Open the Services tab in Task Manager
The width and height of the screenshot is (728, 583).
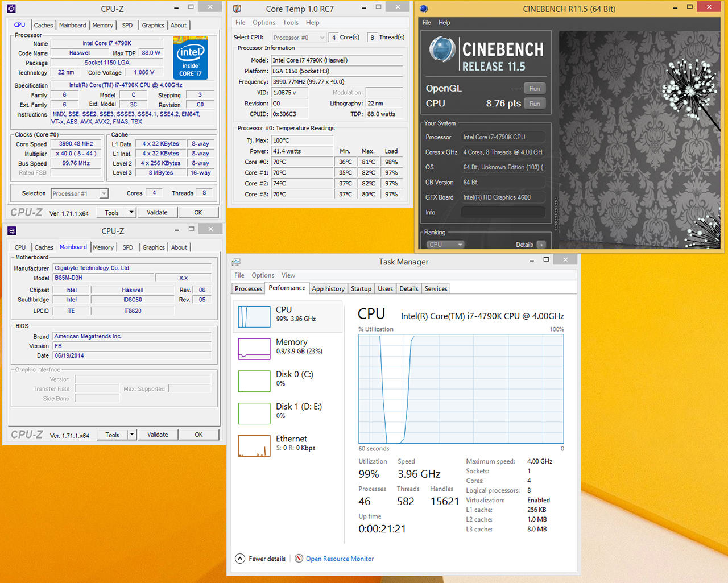[x=436, y=288]
